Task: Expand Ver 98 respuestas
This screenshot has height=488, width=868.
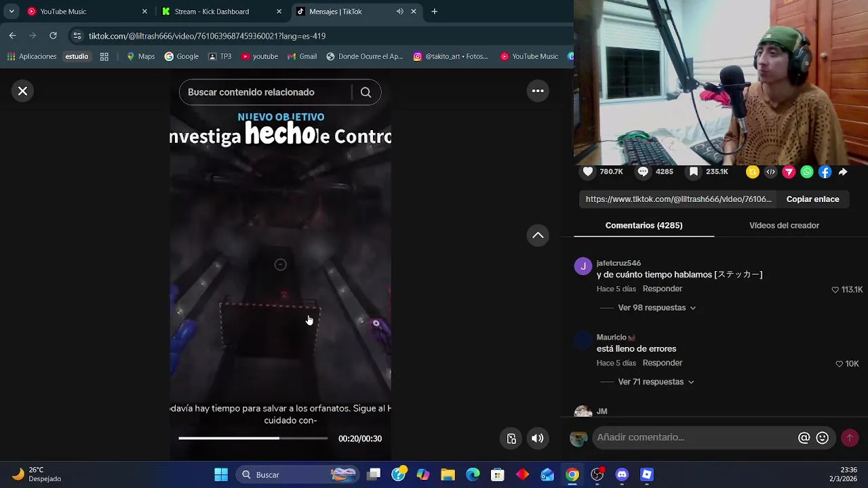Action: [x=657, y=308]
